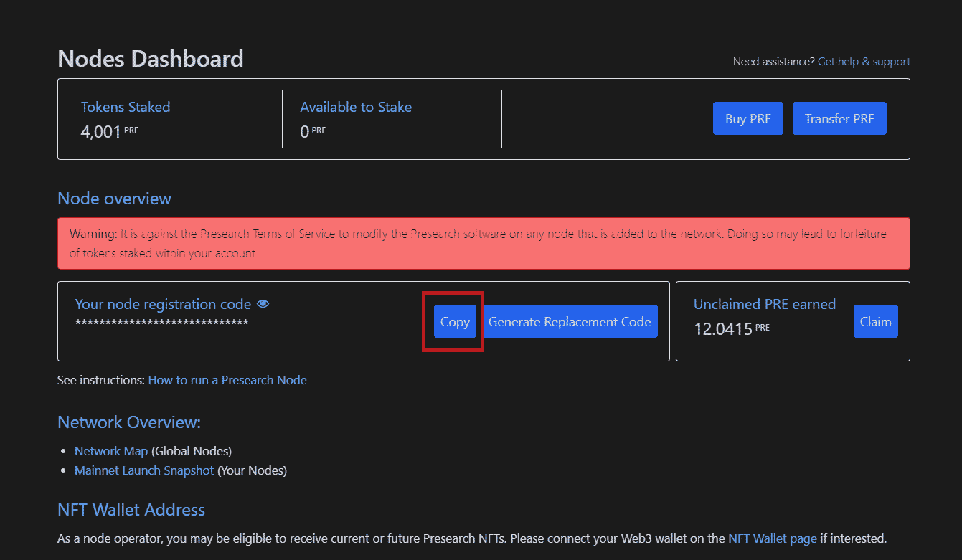Open the Mainnet Launch Snapshot page

pyautogui.click(x=143, y=470)
